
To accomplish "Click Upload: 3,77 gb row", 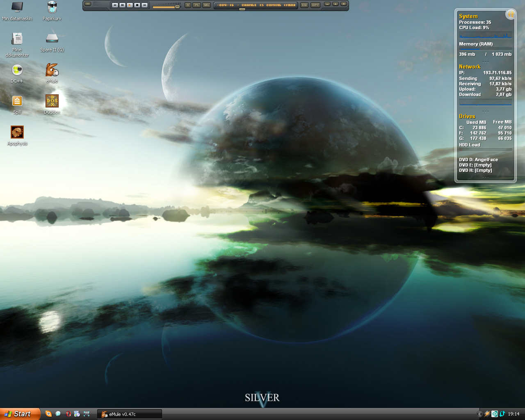I will pyautogui.click(x=485, y=89).
